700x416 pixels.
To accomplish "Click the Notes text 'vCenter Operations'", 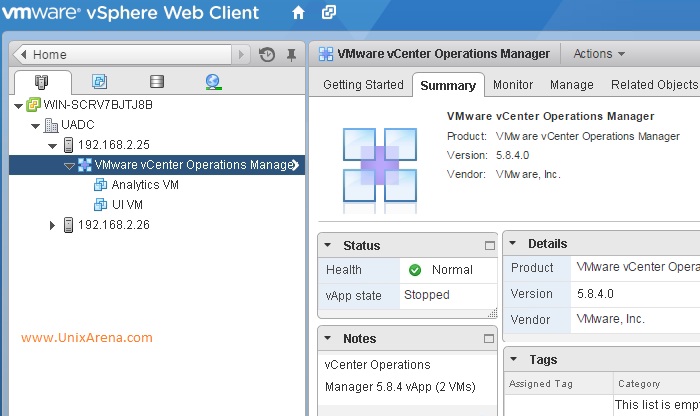I will point(377,365).
